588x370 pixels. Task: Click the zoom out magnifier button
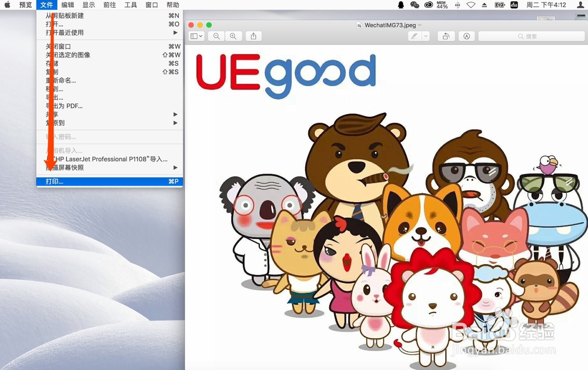(216, 36)
